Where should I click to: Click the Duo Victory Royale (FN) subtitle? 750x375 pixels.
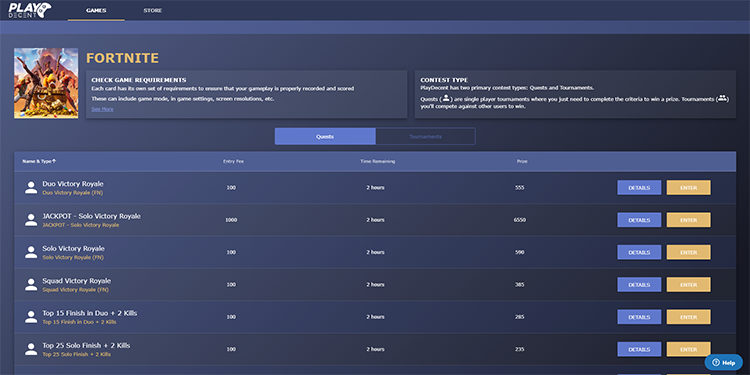pyautogui.click(x=73, y=193)
